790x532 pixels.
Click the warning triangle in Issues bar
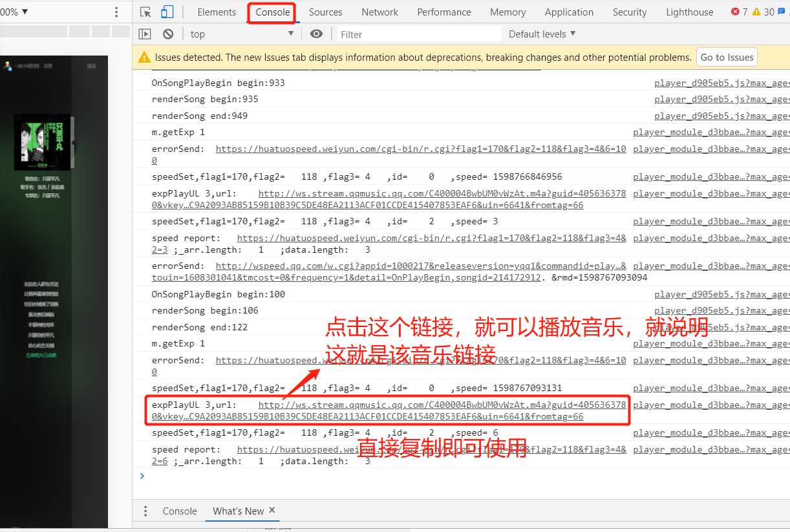144,58
